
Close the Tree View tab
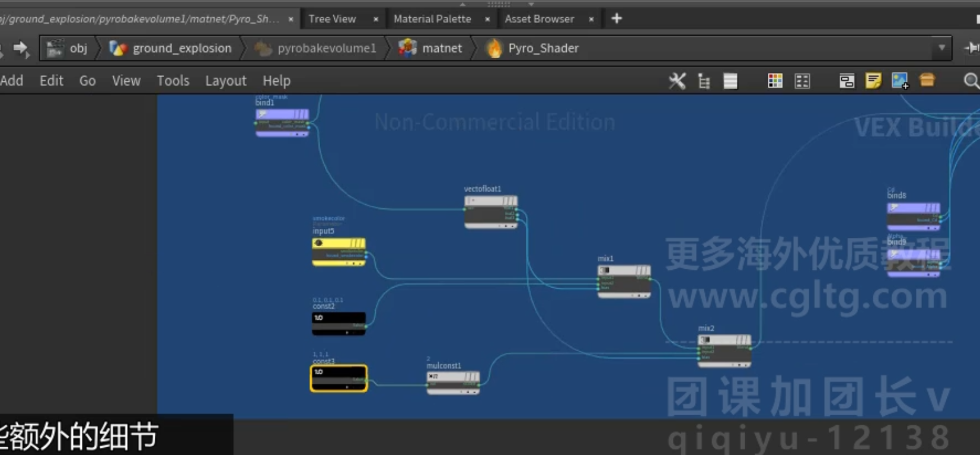(376, 19)
